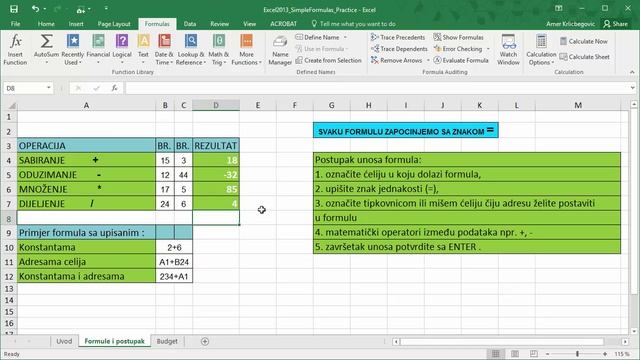Expand the Name Box dropdown

click(x=49, y=88)
